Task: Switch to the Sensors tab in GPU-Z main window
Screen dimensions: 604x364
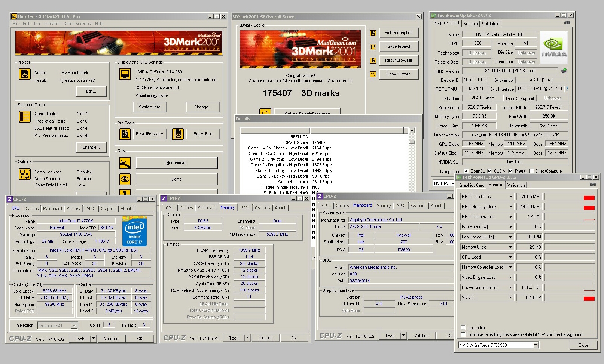Action: (470, 24)
